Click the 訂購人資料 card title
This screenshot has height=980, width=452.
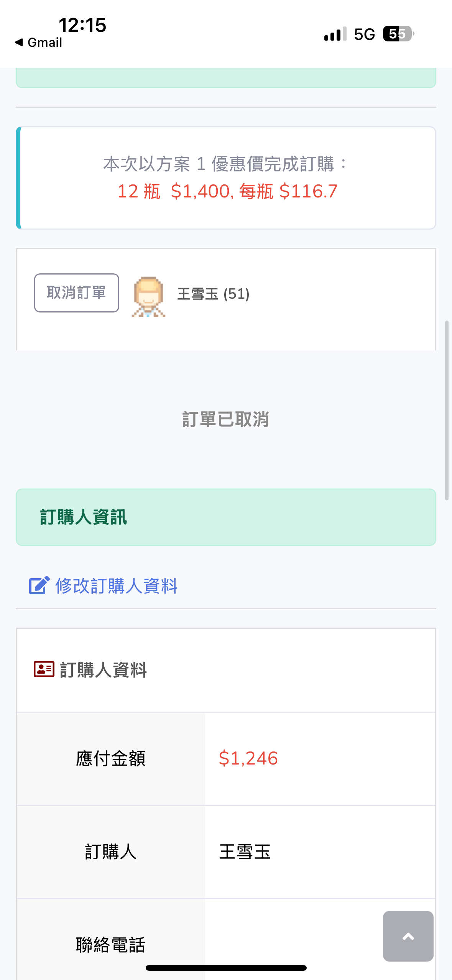pos(104,670)
